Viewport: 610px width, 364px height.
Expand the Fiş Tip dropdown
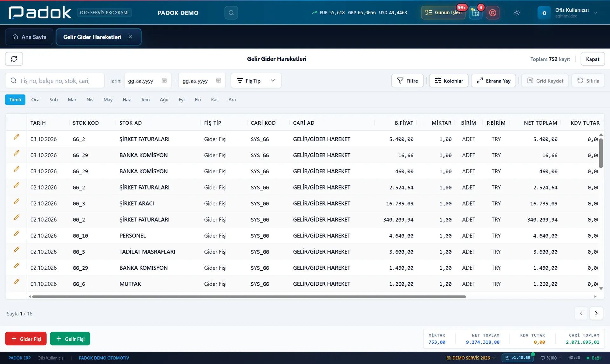coord(256,81)
